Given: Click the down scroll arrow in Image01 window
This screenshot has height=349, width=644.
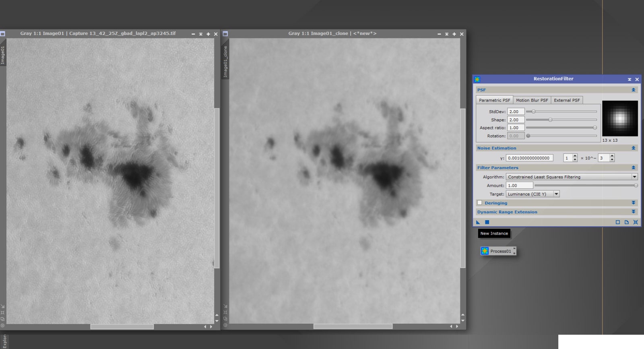Looking at the screenshot, I should (217, 321).
